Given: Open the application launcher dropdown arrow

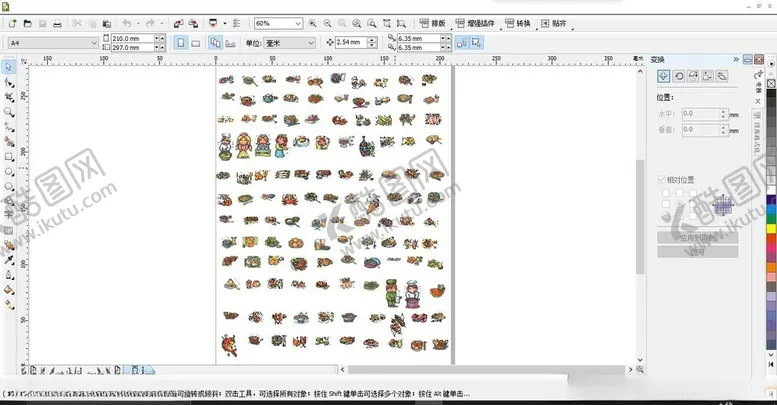Looking at the screenshot, I should pyautogui.click(x=224, y=23).
